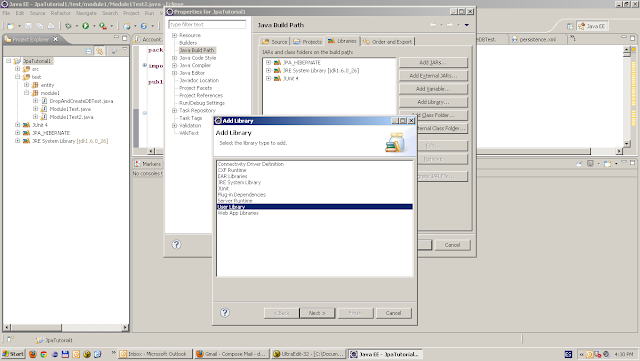Image resolution: width=640 pixels, height=361 pixels.
Task: Open the Navigate menu
Action: [x=86, y=13]
